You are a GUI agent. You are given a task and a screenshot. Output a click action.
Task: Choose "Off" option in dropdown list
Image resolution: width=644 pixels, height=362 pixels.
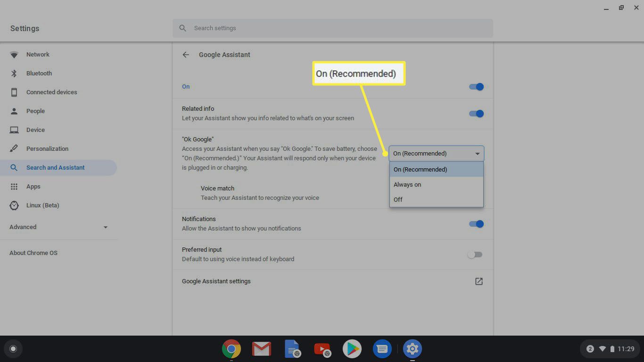click(x=437, y=199)
